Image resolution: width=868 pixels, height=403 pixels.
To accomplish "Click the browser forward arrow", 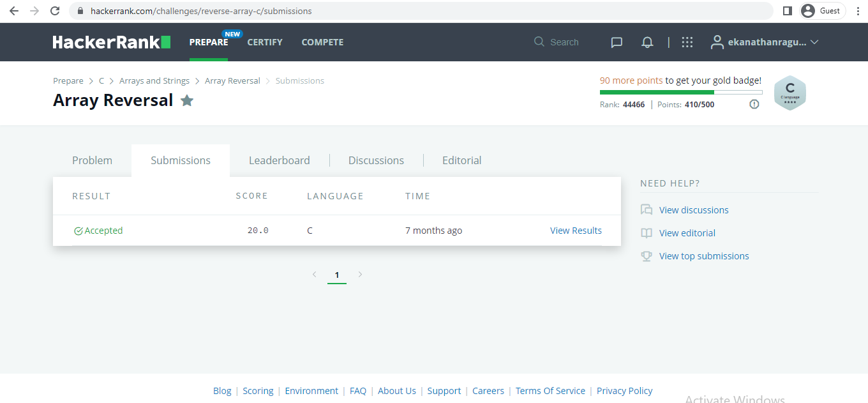I will (34, 11).
